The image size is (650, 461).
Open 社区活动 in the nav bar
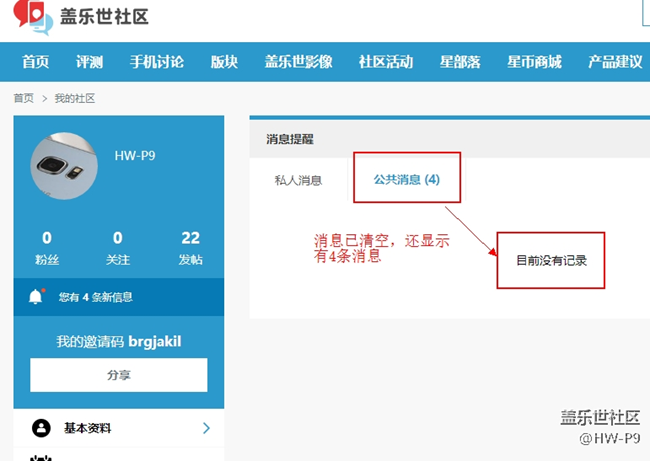[386, 62]
